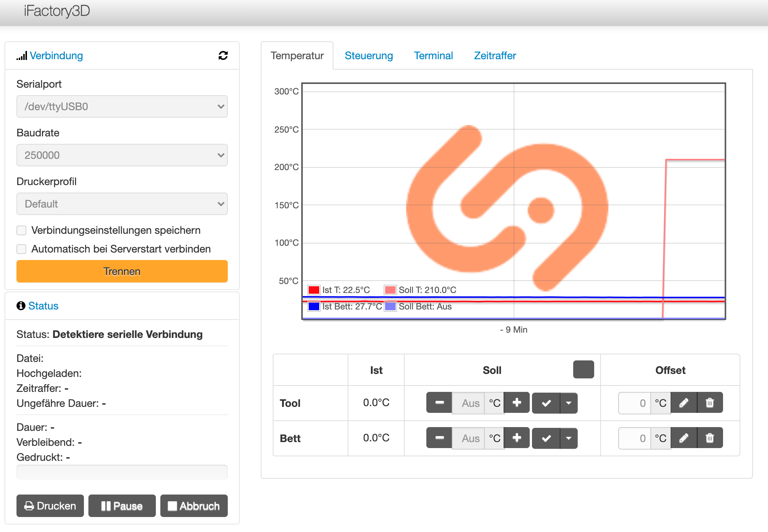The image size is (768, 532).
Task: Open Bett temperature presets dropdown arrow
Action: click(569, 438)
